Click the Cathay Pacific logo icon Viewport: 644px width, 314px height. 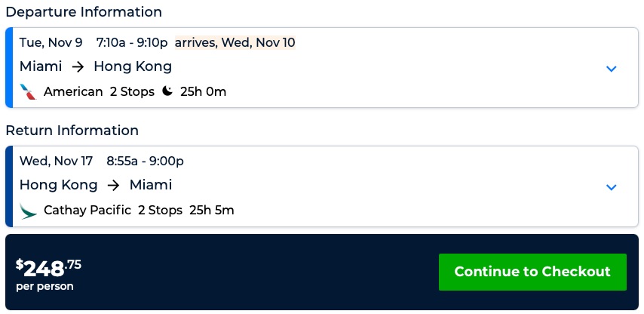pyautogui.click(x=28, y=211)
